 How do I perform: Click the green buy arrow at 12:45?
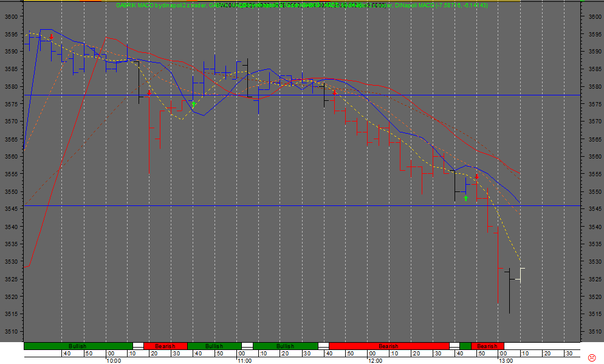pos(465,198)
